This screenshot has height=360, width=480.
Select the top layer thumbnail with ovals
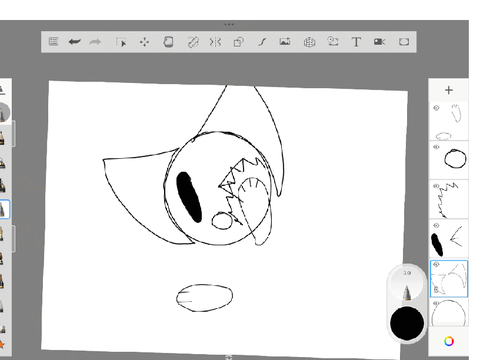[449, 121]
